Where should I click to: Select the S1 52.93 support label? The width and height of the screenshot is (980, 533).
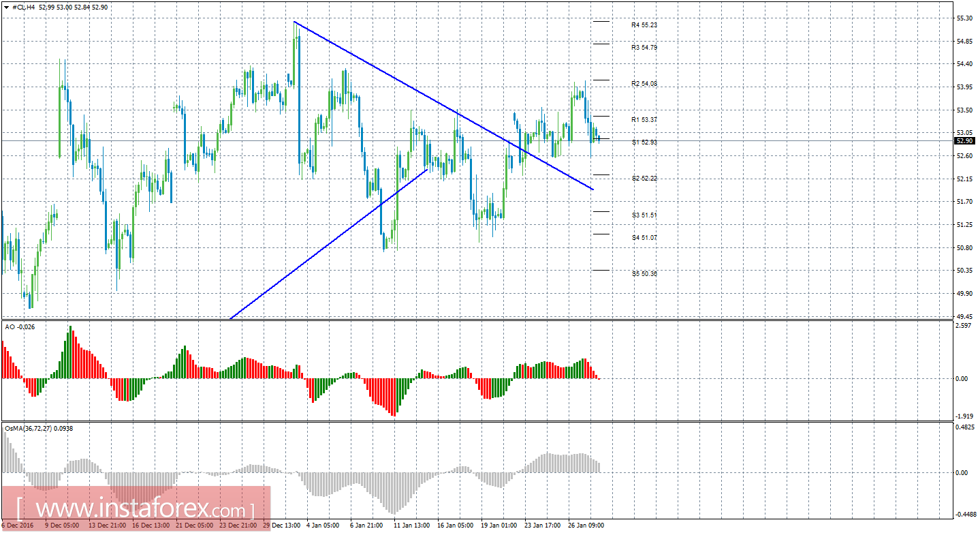644,142
